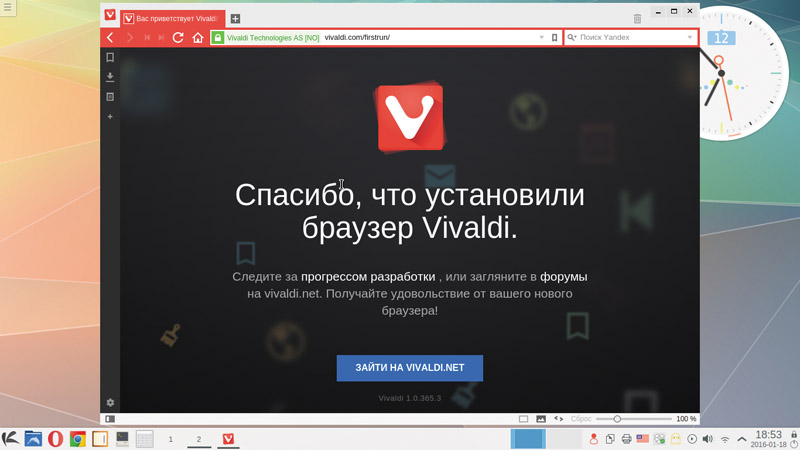The width and height of the screenshot is (800, 450).
Task: Click the rewind navigation button
Action: [x=147, y=37]
